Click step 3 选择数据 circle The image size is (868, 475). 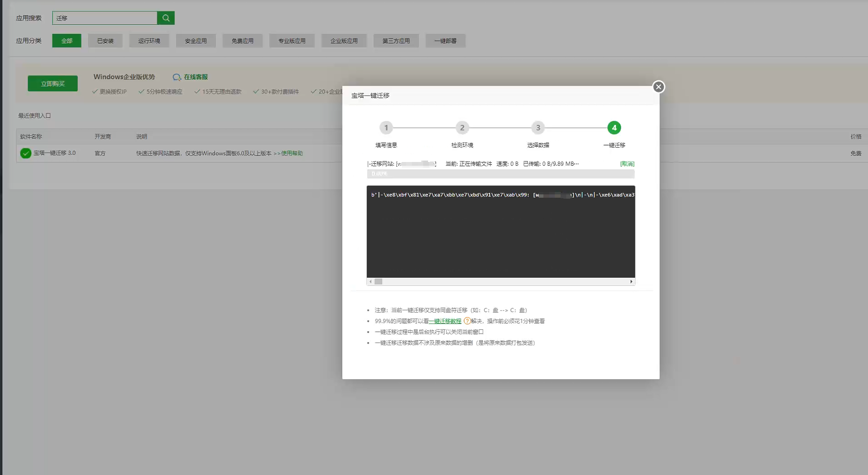point(538,128)
